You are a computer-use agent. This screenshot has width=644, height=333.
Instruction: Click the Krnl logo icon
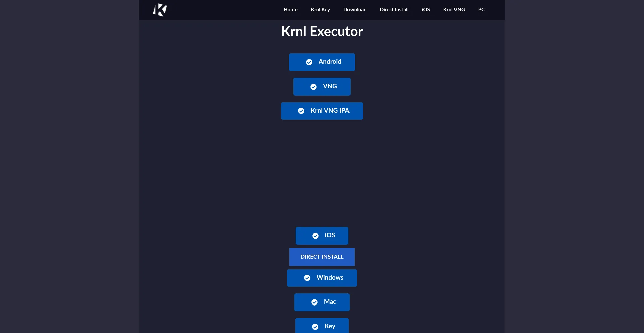[x=159, y=10]
